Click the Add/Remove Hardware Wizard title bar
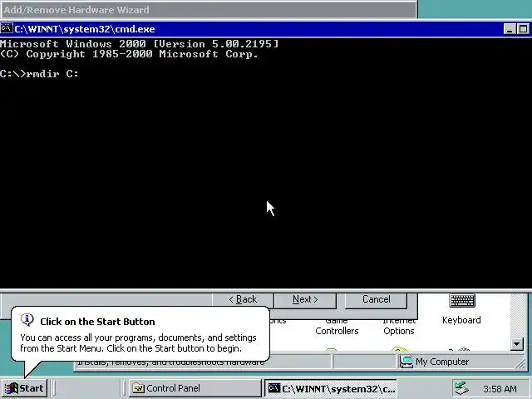Screen dimensions: 532x399 (209, 9)
